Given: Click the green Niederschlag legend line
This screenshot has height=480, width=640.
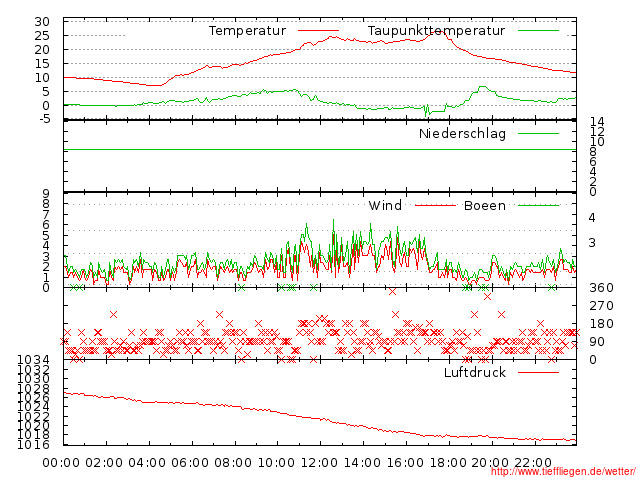Looking at the screenshot, I should tap(538, 133).
